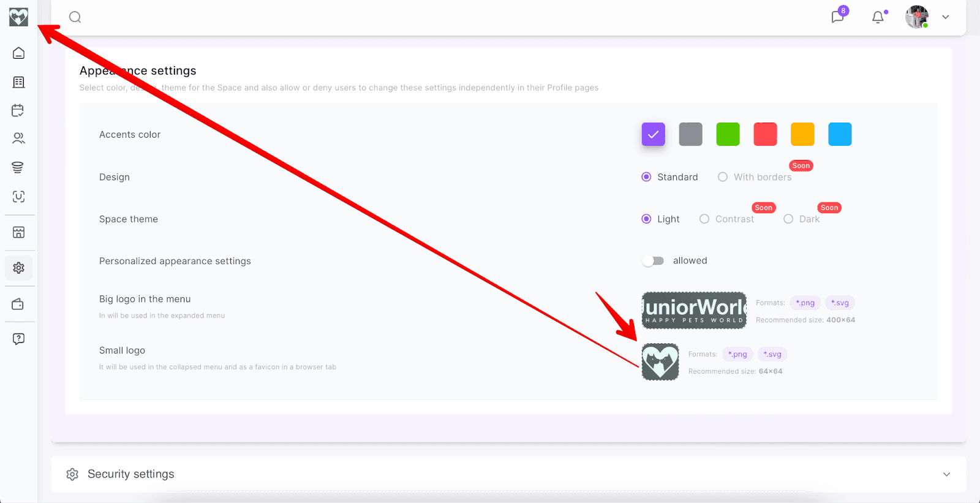The image size is (980, 503).
Task: Click the heart logo in top-left corner
Action: click(18, 17)
